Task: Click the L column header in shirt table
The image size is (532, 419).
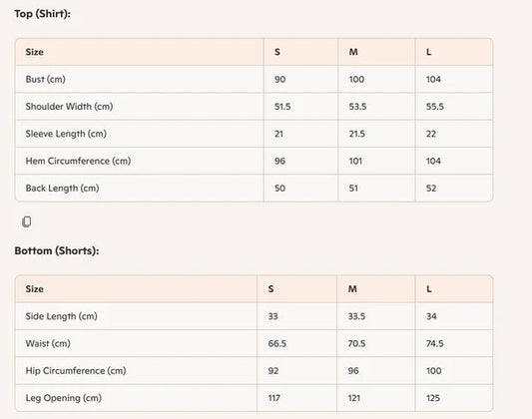Action: click(x=428, y=52)
